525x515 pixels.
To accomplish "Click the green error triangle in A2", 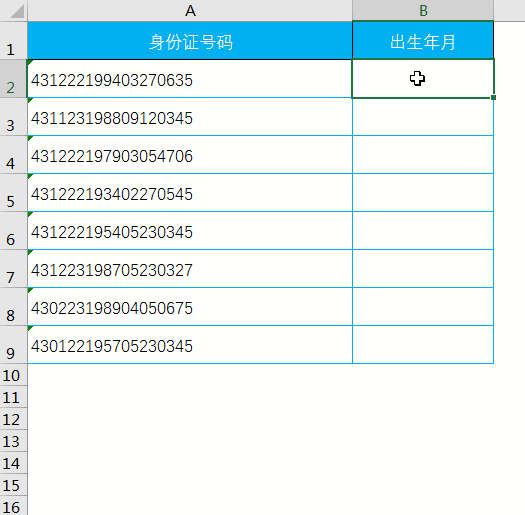I will click(30, 62).
